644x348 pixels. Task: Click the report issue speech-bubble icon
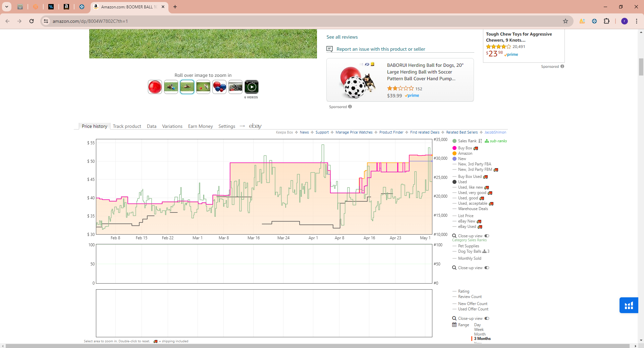[x=330, y=49]
